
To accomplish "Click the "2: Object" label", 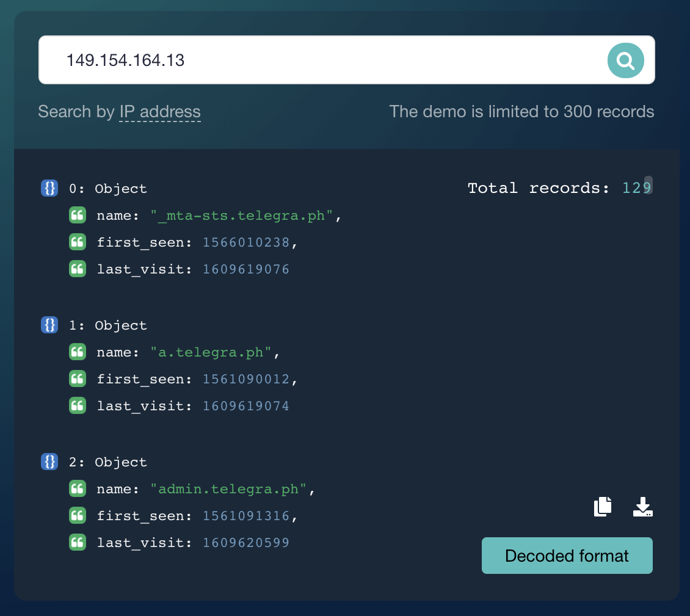I will point(108,462).
